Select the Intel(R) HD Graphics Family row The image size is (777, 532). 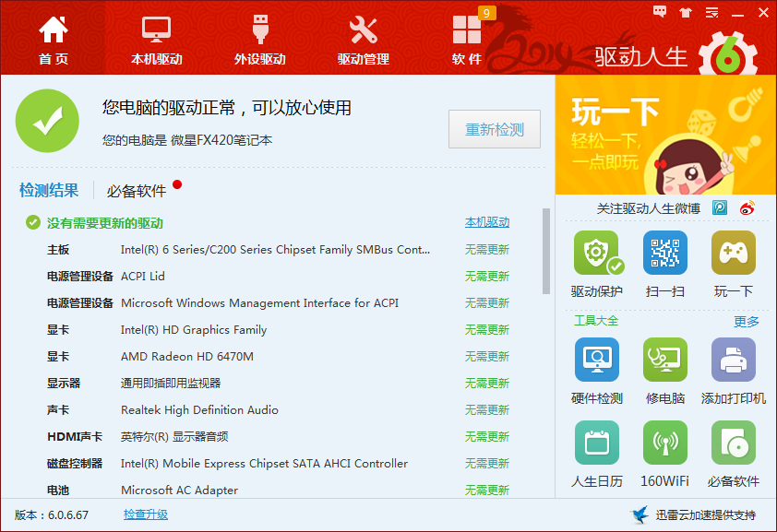point(278,329)
